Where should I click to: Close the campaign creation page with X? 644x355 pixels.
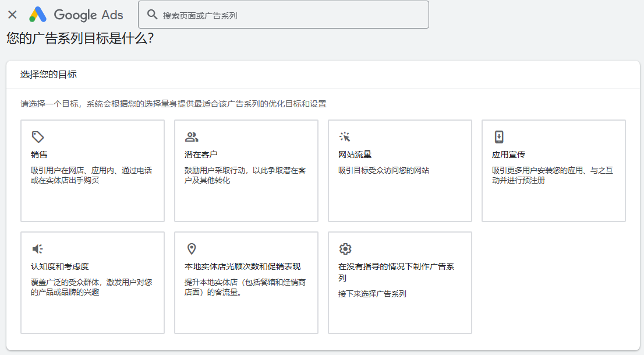pos(12,15)
